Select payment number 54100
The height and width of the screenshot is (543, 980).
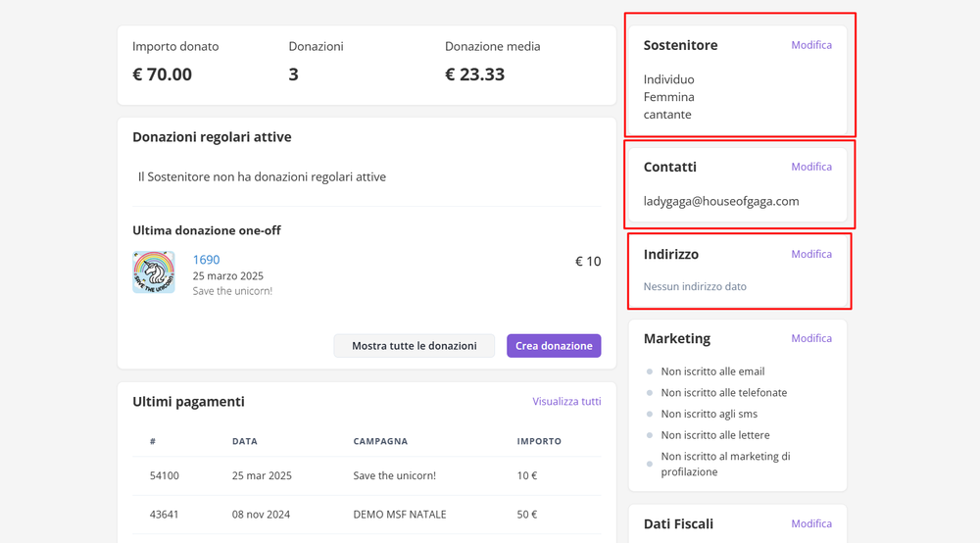[164, 475]
